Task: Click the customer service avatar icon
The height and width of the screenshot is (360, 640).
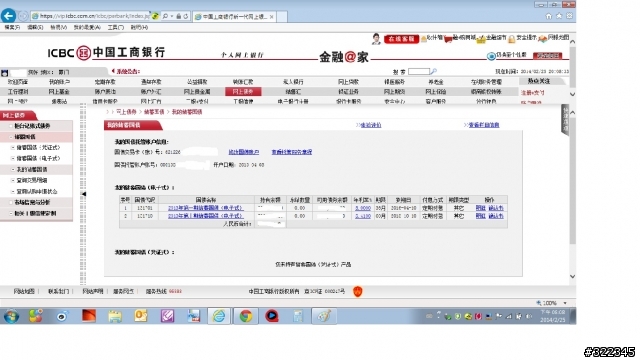Action: [376, 39]
